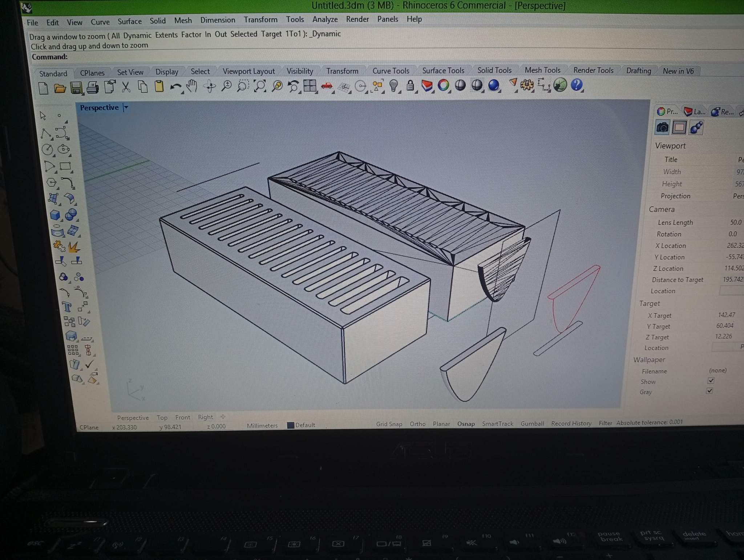This screenshot has width=744, height=560.
Task: Click the Lock padlock toolbar icon
Action: [410, 86]
